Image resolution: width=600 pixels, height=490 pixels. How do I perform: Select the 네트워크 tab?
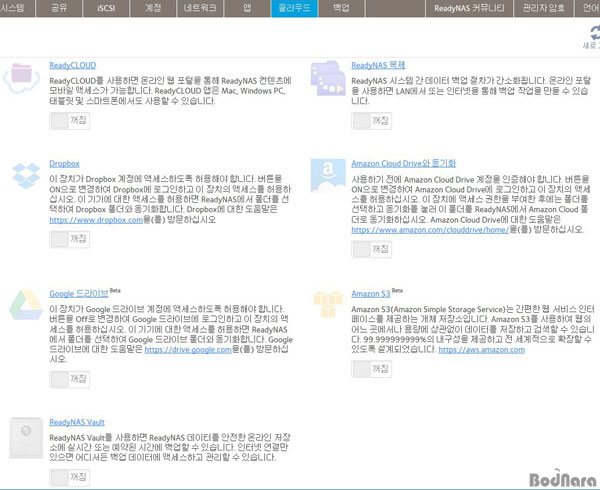point(200,8)
